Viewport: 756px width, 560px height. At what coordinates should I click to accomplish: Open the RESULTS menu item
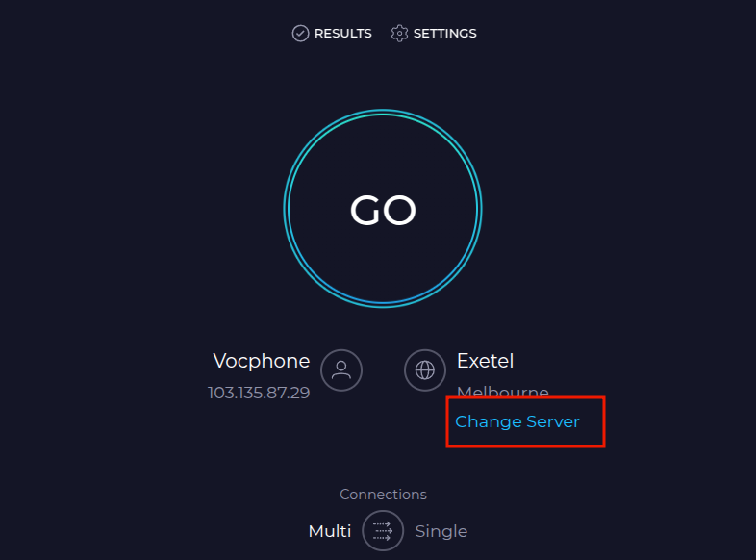[x=342, y=34]
